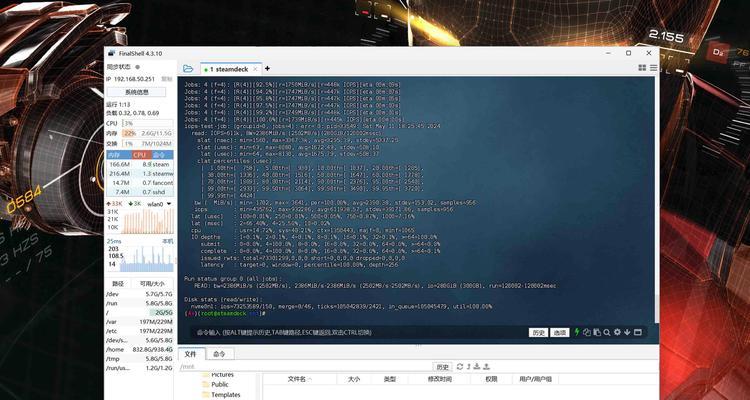Viewport: 750px width, 400px height.
Task: Select the steam process row at 166.6M
Action: click(140, 164)
